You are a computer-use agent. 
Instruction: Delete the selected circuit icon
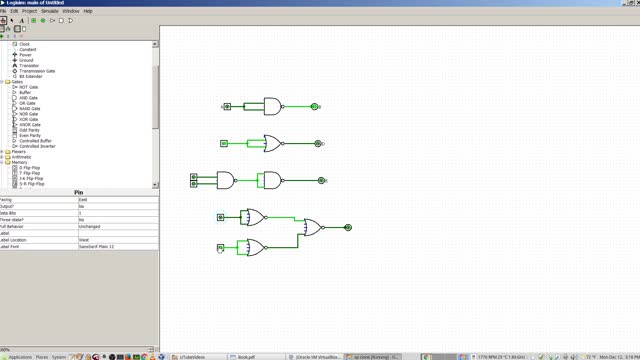tap(21, 36)
